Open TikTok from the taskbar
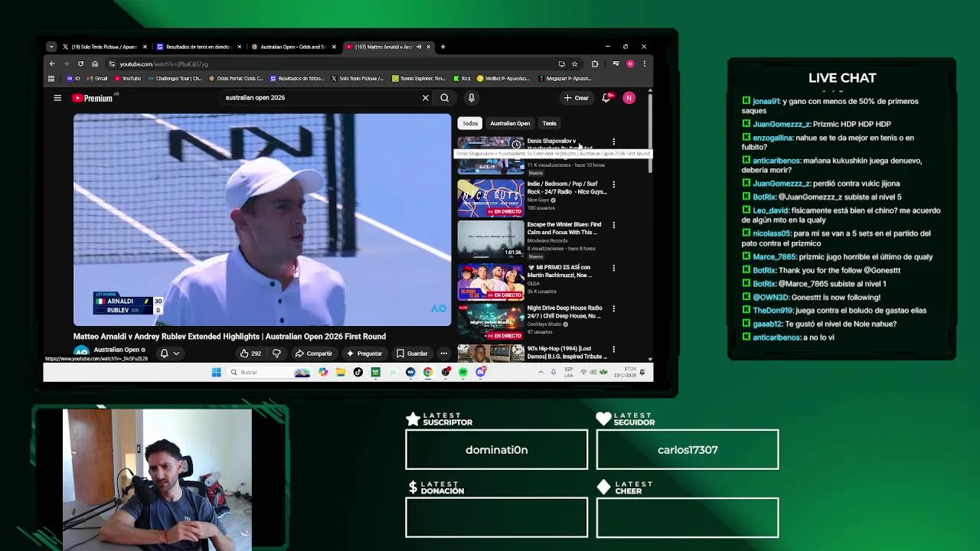 point(358,373)
